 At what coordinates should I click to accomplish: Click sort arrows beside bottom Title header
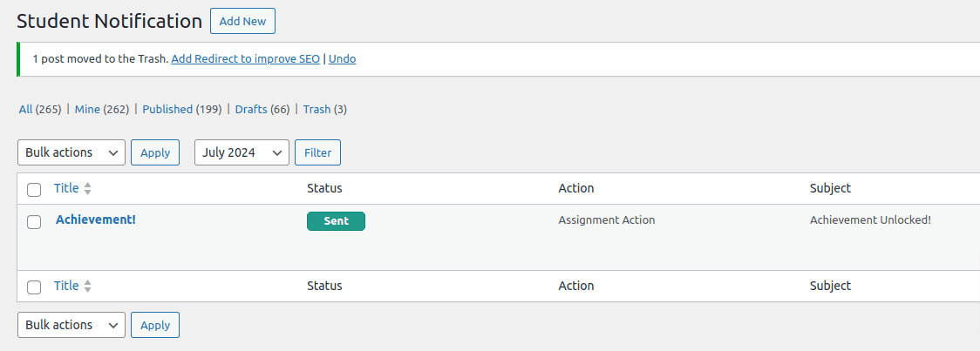tap(87, 287)
